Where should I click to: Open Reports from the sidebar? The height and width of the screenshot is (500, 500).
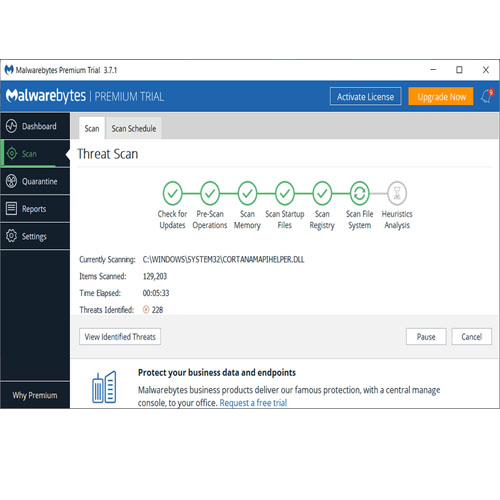pos(35,209)
